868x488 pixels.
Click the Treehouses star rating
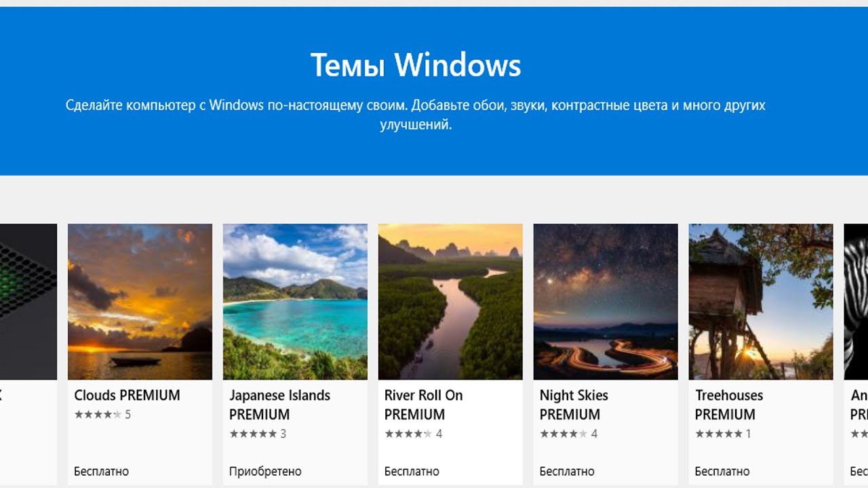pos(719,434)
